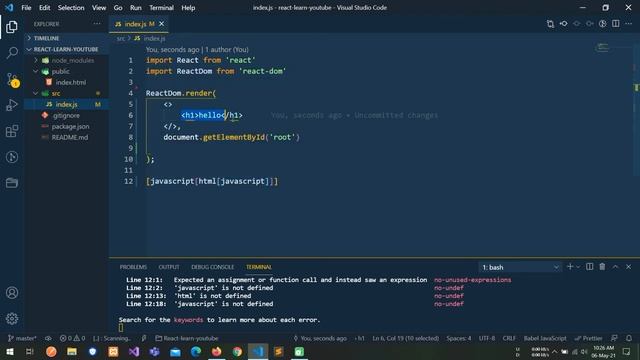The image size is (640, 360).
Task: Open the Edit menu
Action: click(x=44, y=7)
